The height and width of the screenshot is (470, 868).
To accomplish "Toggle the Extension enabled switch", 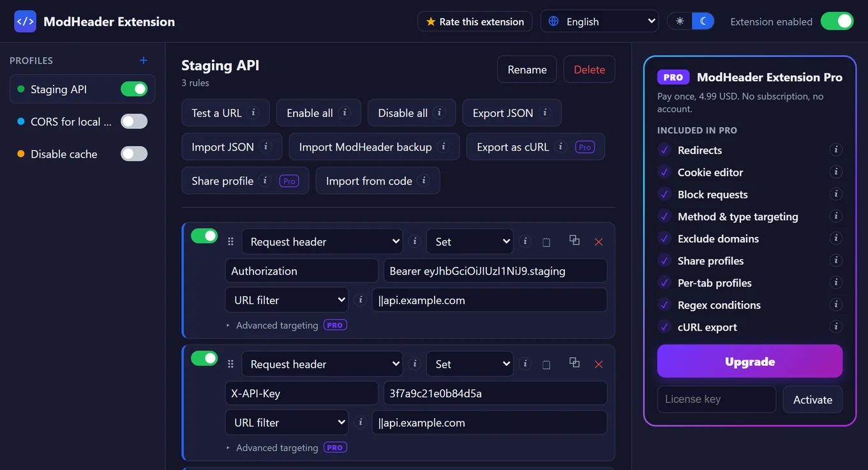I will pos(837,21).
